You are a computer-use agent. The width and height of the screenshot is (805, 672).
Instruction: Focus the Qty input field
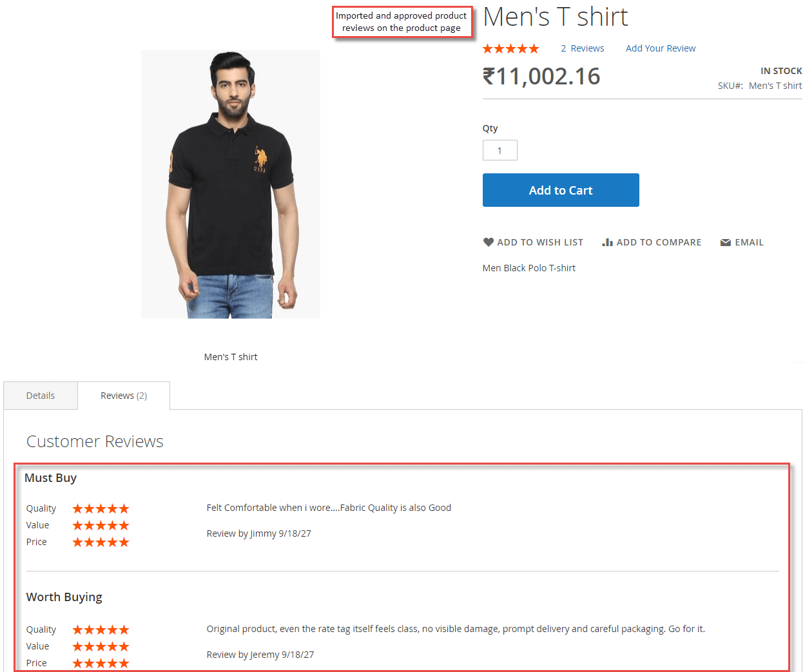(499, 150)
